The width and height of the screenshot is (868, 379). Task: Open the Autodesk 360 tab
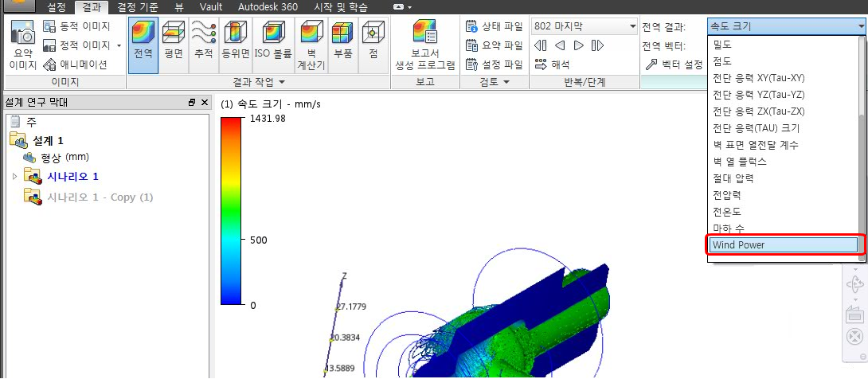[x=268, y=7]
